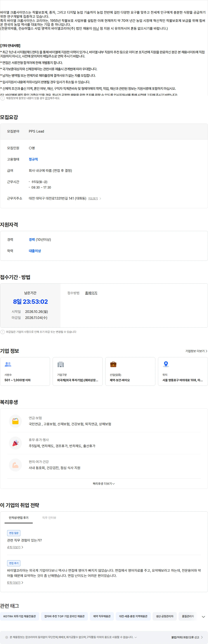Image resolution: width=208 pixels, height=644 pixels.
Task: Click the 2026.11.04(수) deadline date text
Action: point(36,318)
